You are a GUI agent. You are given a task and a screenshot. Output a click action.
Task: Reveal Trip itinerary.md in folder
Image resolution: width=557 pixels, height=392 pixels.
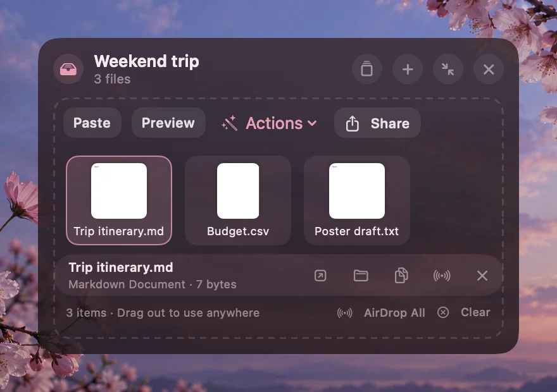[x=361, y=275]
